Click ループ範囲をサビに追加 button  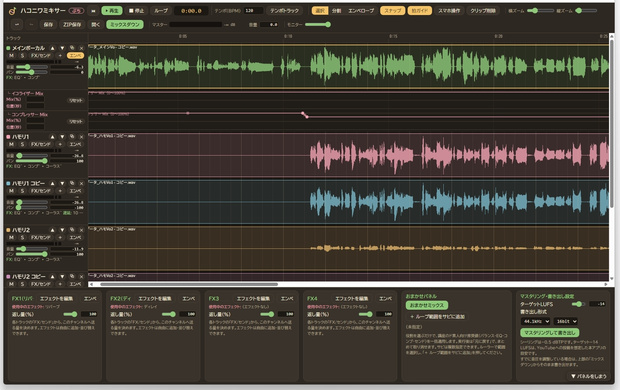[437, 316]
